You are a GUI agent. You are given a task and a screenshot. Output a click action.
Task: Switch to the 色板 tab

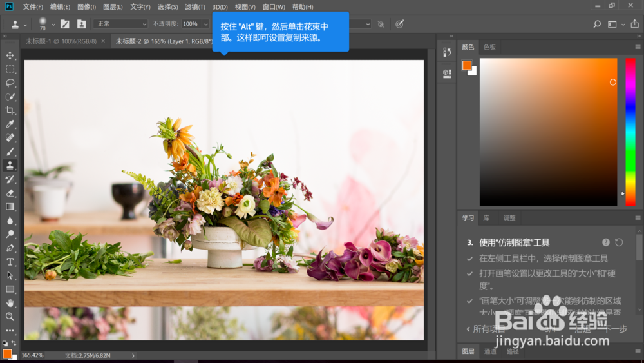pos(489,47)
